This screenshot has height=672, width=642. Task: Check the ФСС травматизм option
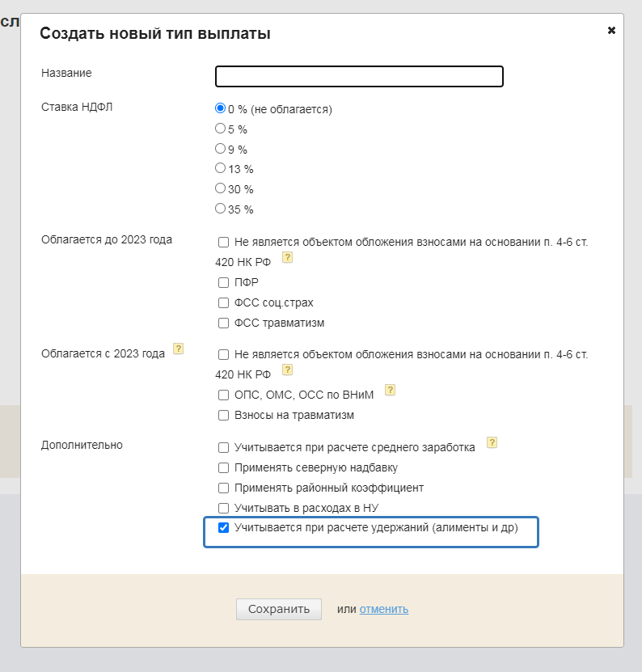224,323
